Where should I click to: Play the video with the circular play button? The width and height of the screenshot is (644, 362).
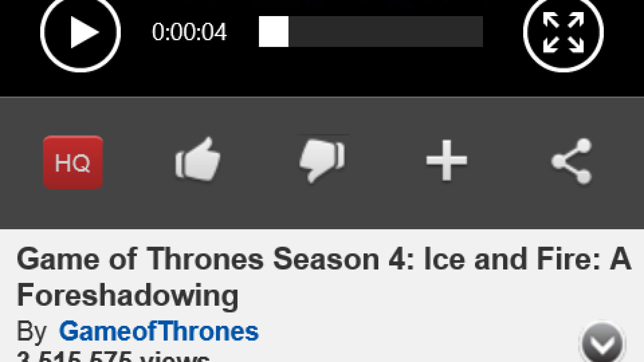pyautogui.click(x=80, y=32)
